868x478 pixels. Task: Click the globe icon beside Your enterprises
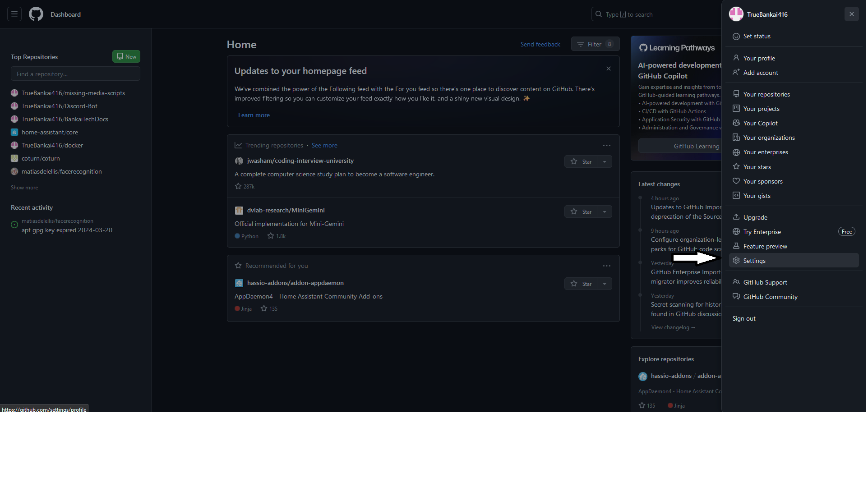pos(736,152)
